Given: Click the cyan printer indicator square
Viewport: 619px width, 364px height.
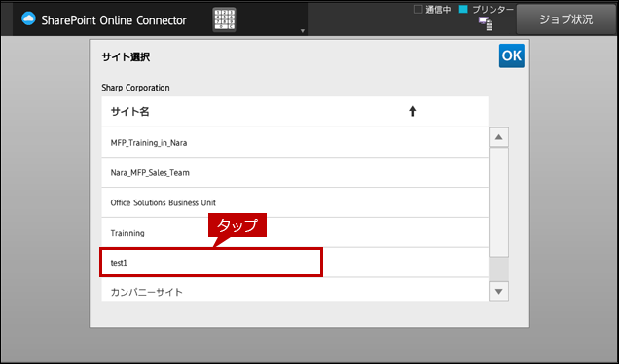Looking at the screenshot, I should (463, 9).
